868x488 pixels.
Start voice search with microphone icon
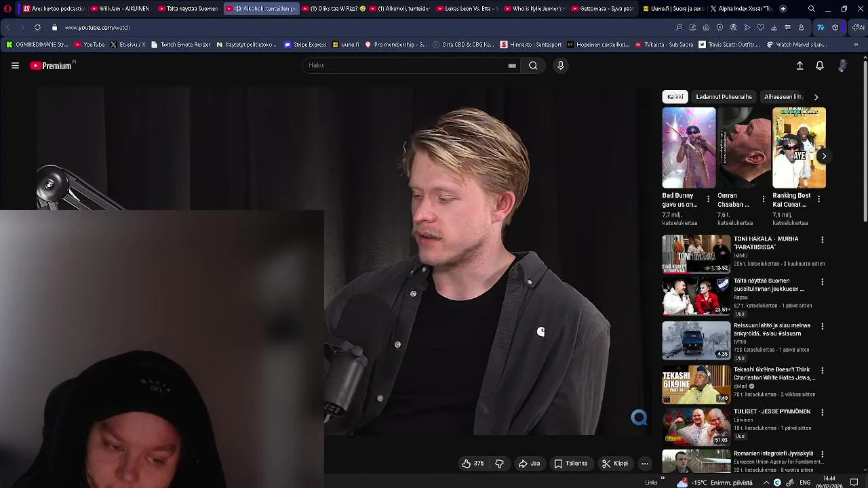(560, 66)
